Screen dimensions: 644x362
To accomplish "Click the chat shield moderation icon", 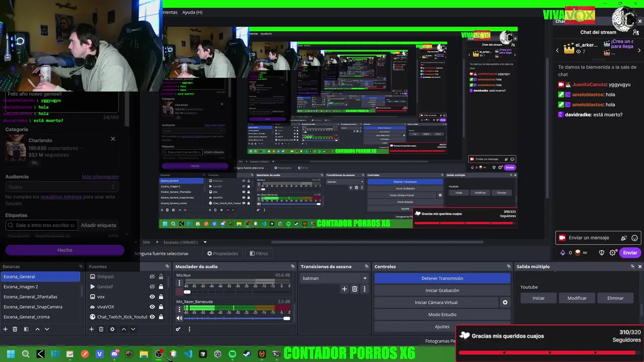I will click(601, 253).
